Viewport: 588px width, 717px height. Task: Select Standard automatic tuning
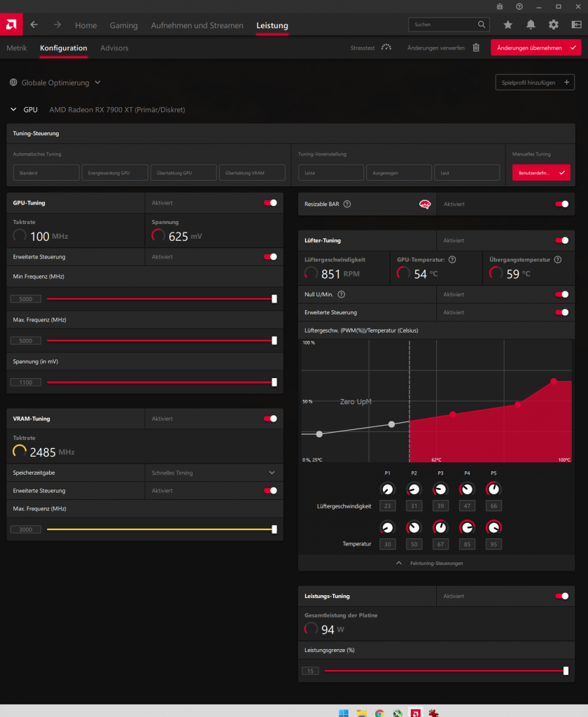pos(46,173)
